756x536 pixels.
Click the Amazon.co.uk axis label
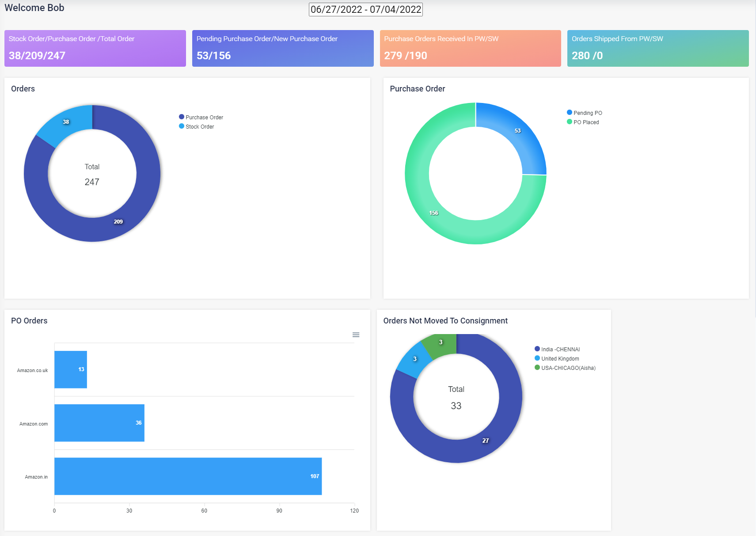33,370
